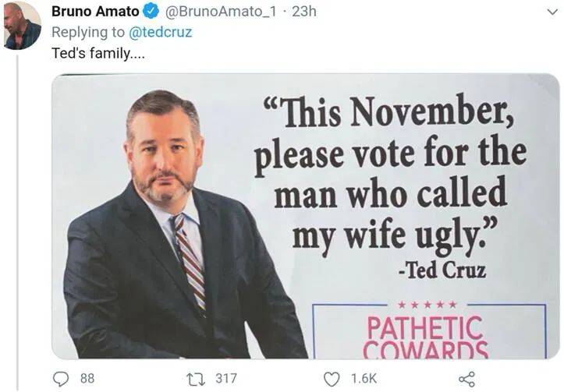The image size is (564, 392).
Task: Click the "PATHETIC COWARDS" text in the image
Action: pyautogui.click(x=425, y=335)
